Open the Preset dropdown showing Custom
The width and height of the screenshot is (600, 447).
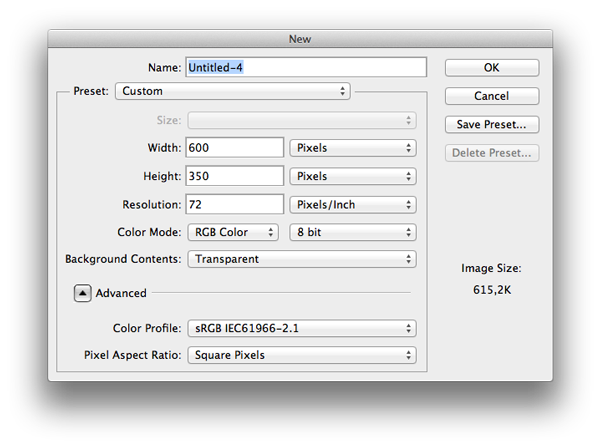(233, 91)
